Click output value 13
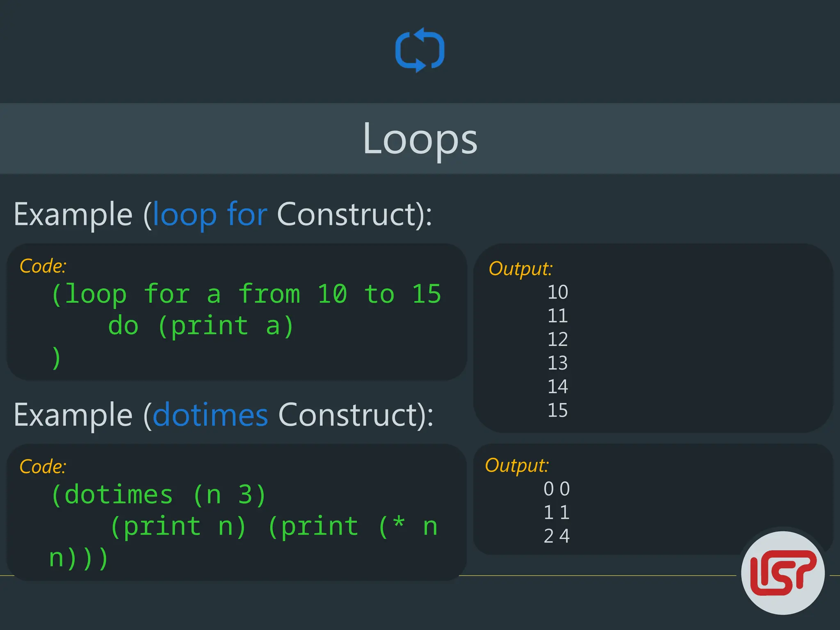This screenshot has width=840, height=630. pyautogui.click(x=557, y=363)
